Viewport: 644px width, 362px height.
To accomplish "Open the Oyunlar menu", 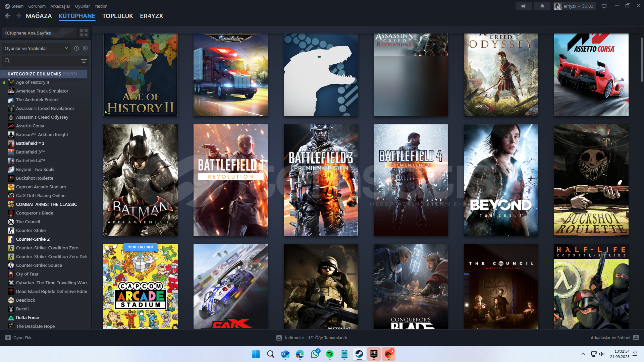I will [x=82, y=6].
